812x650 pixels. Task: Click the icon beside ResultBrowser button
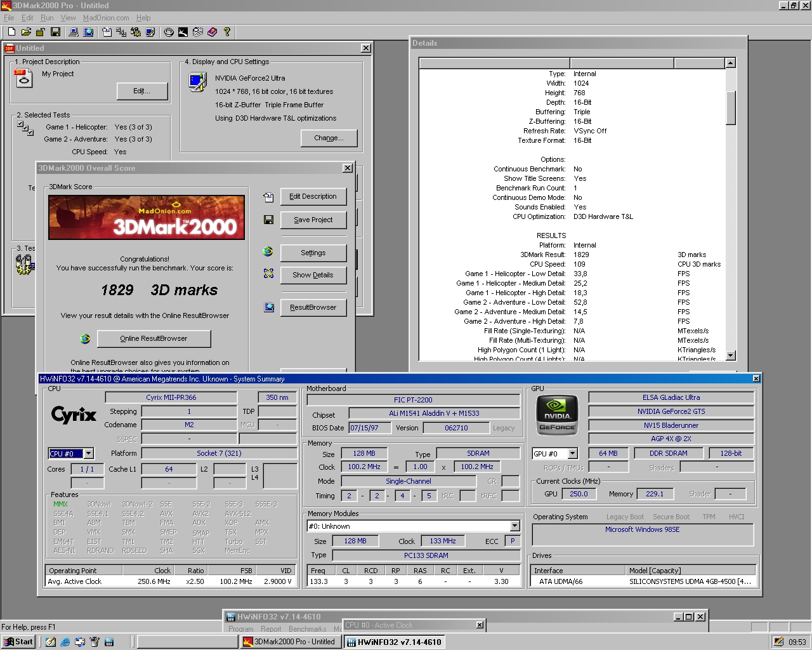(x=269, y=307)
